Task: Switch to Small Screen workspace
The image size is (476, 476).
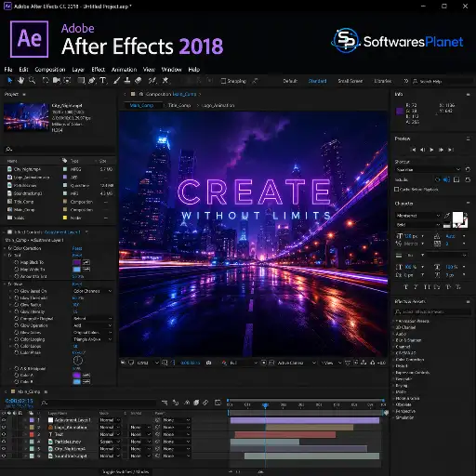Action: click(350, 81)
